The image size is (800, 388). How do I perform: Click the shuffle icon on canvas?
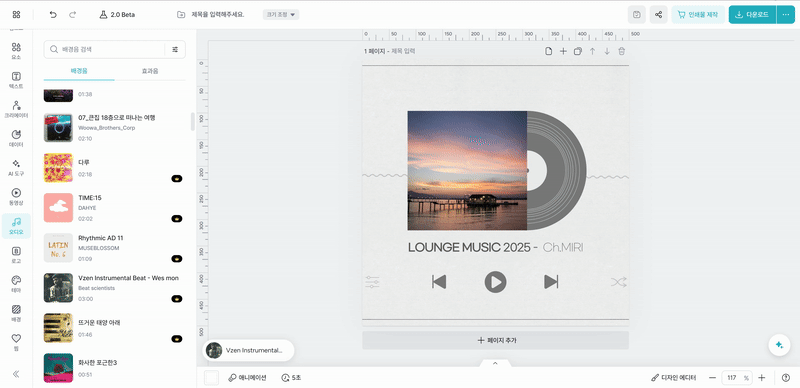(x=618, y=282)
